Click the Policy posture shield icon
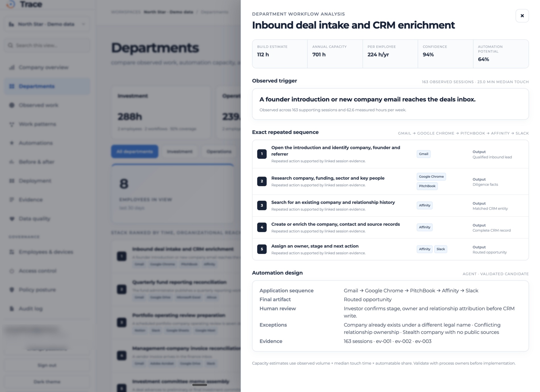540x392 pixels. pyautogui.click(x=12, y=290)
